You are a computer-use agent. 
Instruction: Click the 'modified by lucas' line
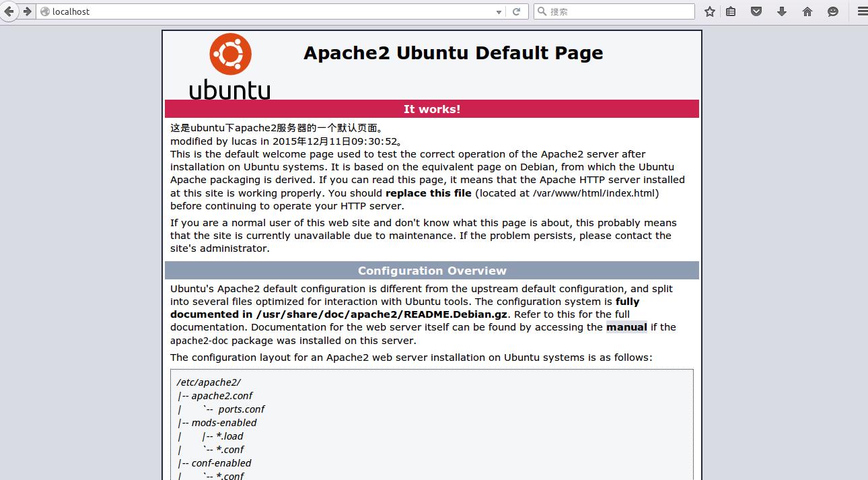tap(286, 141)
